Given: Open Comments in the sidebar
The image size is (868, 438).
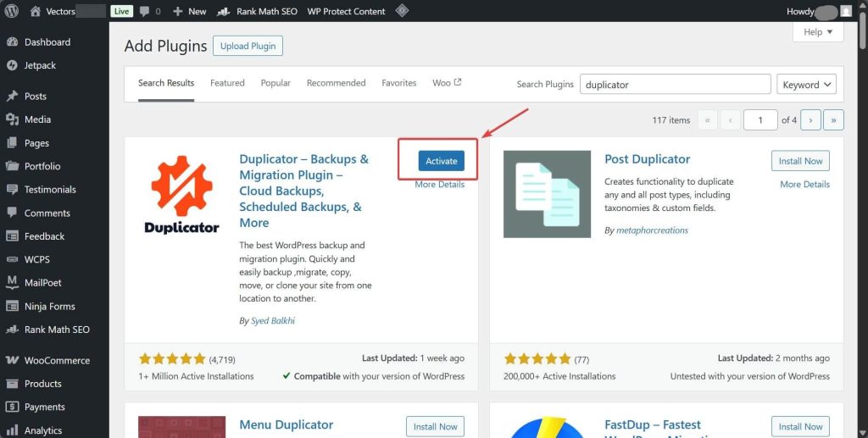Looking at the screenshot, I should [47, 213].
